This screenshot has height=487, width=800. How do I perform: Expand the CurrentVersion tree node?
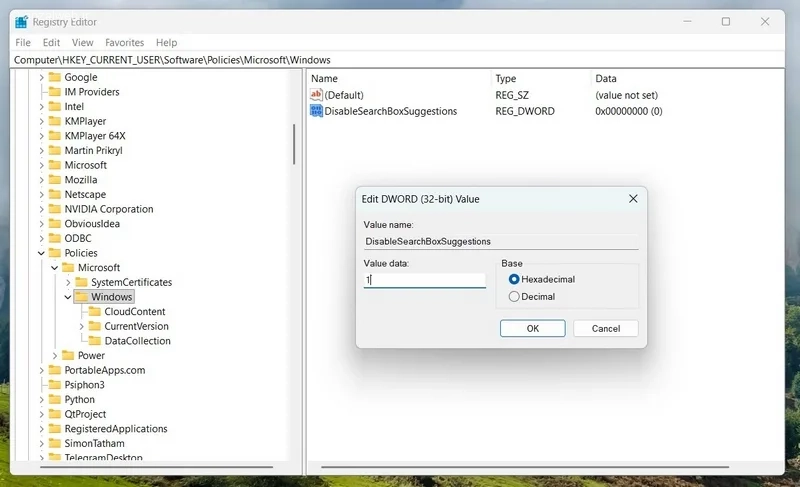[x=82, y=326]
